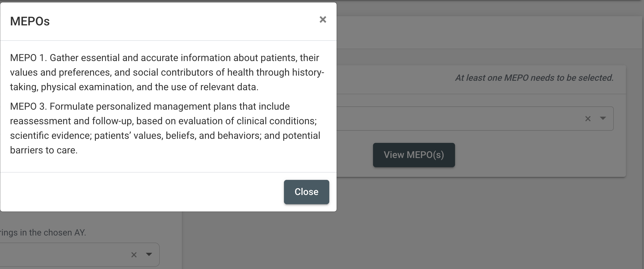Image resolution: width=644 pixels, height=269 pixels.
Task: Clear the MEPO selector using its X icon
Action: tap(588, 119)
